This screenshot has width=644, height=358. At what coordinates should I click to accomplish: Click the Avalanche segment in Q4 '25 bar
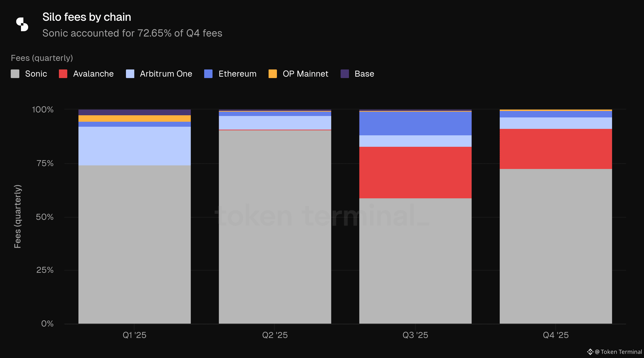coord(556,149)
